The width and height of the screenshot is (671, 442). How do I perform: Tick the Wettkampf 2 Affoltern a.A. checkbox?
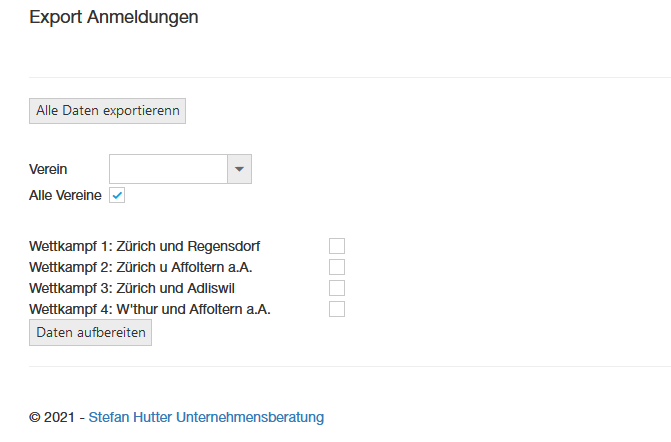tap(337, 267)
